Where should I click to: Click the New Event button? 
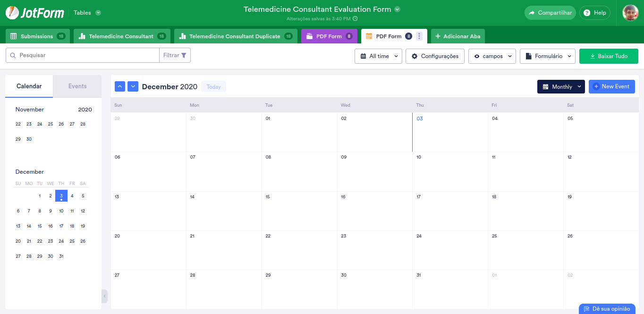click(x=611, y=86)
